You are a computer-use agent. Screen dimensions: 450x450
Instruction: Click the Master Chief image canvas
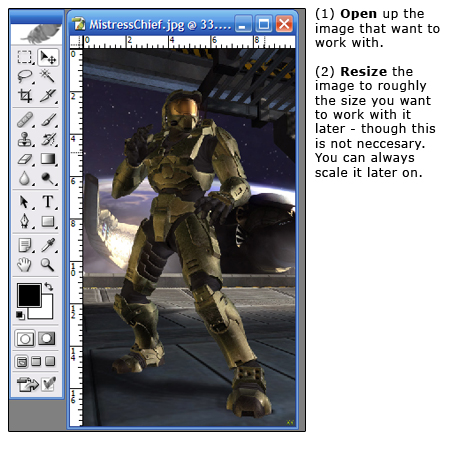pyautogui.click(x=189, y=237)
